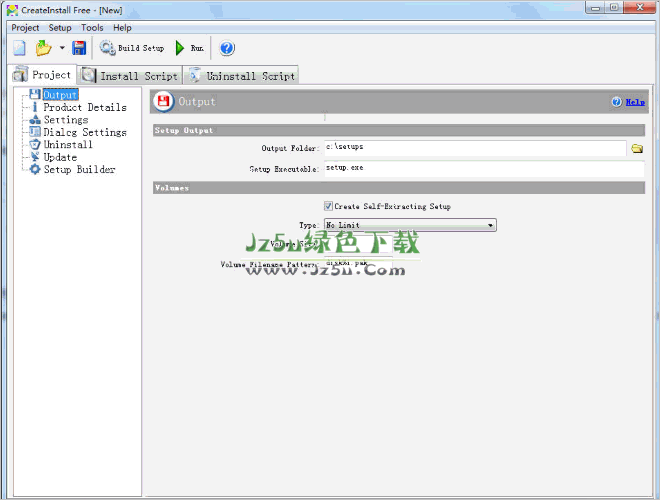The height and width of the screenshot is (500, 660).
Task: Select Output in the project tree
Action: pyautogui.click(x=61, y=95)
